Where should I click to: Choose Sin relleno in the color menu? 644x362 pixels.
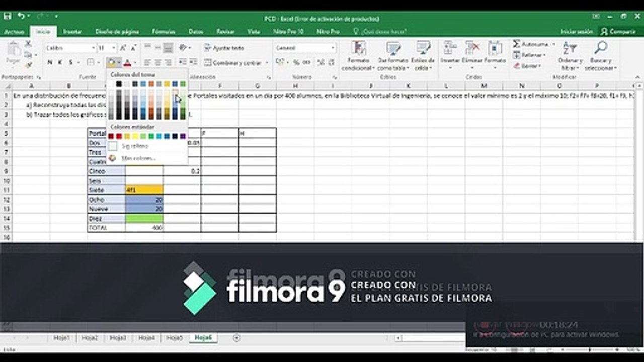pos(135,146)
